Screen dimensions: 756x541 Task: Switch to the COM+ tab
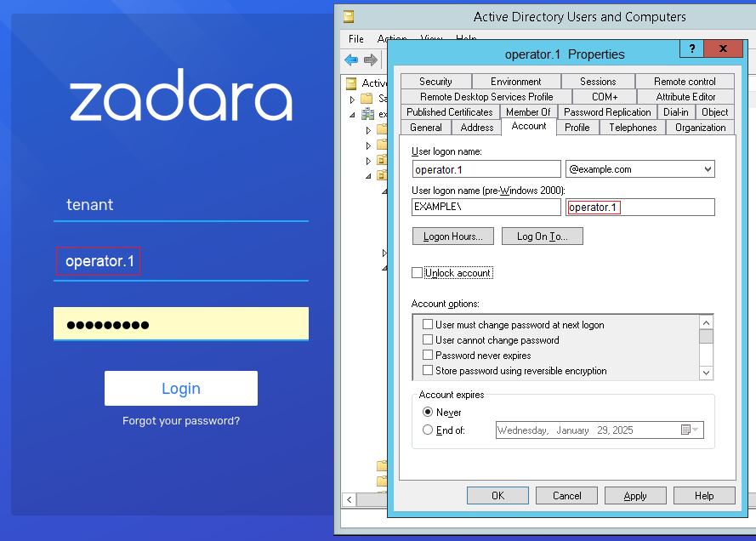pos(605,96)
